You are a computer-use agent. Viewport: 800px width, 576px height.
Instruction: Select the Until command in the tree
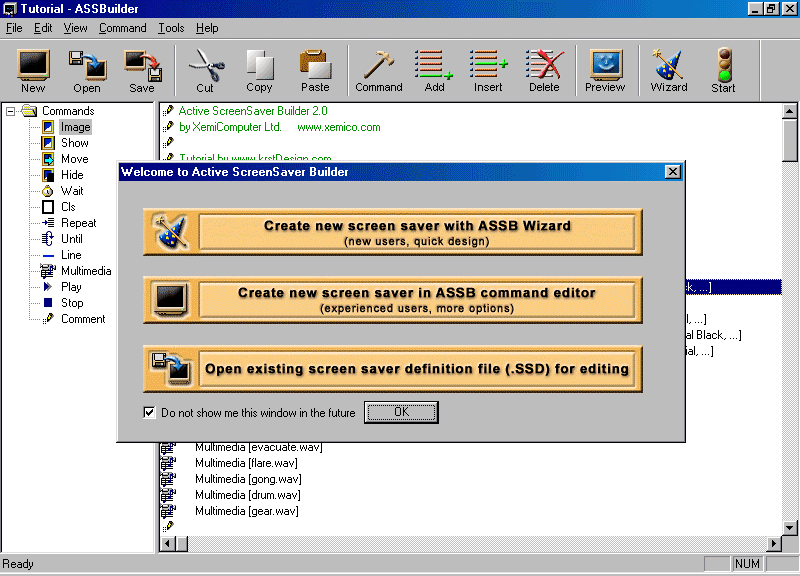(71, 239)
